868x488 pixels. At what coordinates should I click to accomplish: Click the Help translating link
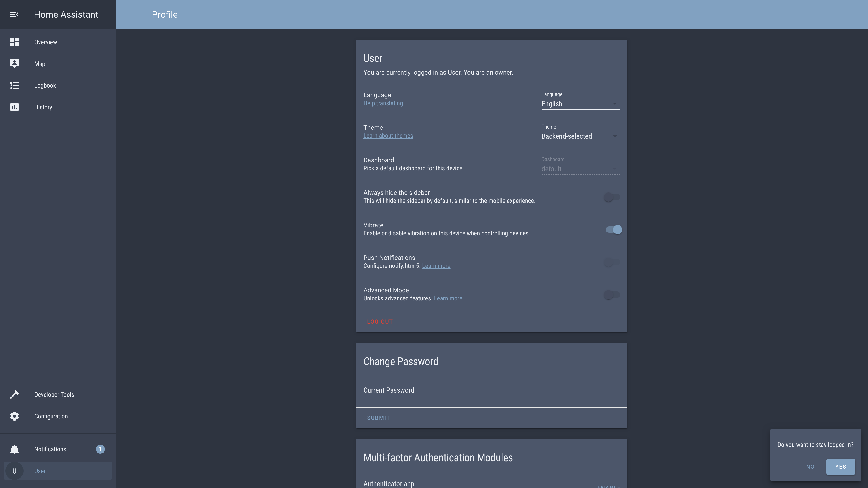click(383, 103)
